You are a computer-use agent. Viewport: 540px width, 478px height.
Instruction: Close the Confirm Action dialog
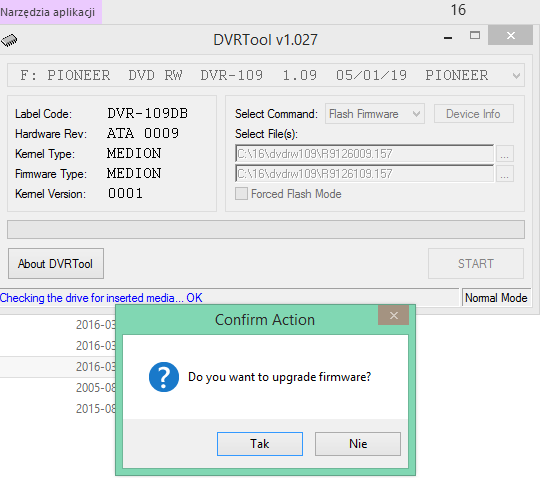point(393,315)
